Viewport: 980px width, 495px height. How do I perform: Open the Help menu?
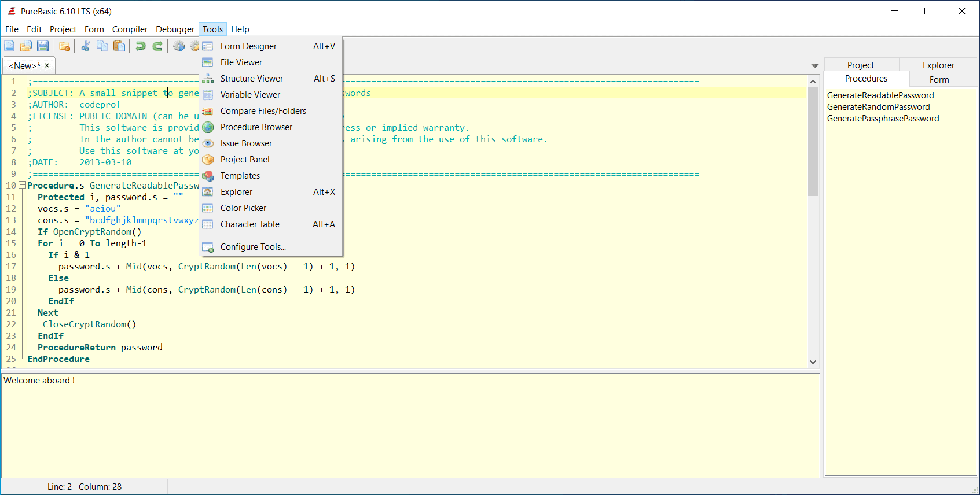[x=240, y=29]
